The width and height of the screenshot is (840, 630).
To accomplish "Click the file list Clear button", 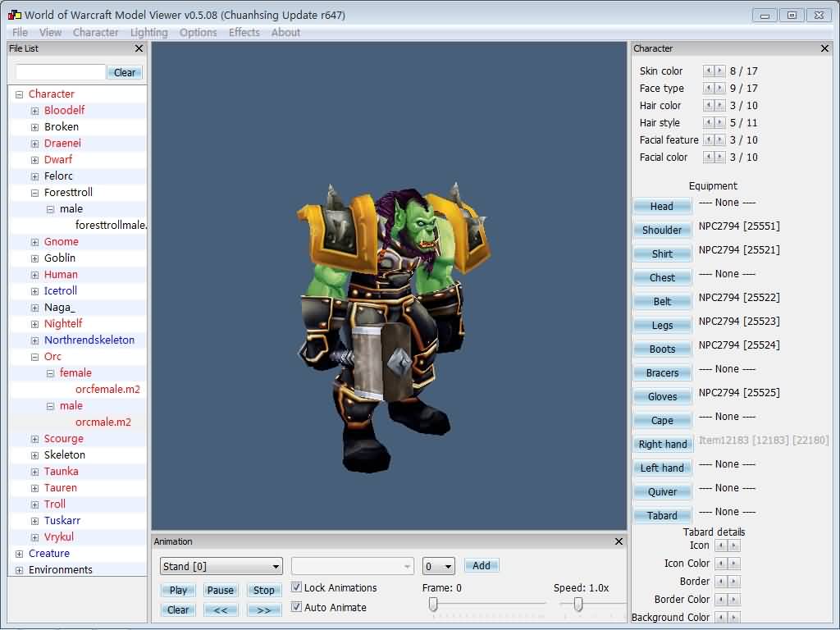I will pos(125,72).
